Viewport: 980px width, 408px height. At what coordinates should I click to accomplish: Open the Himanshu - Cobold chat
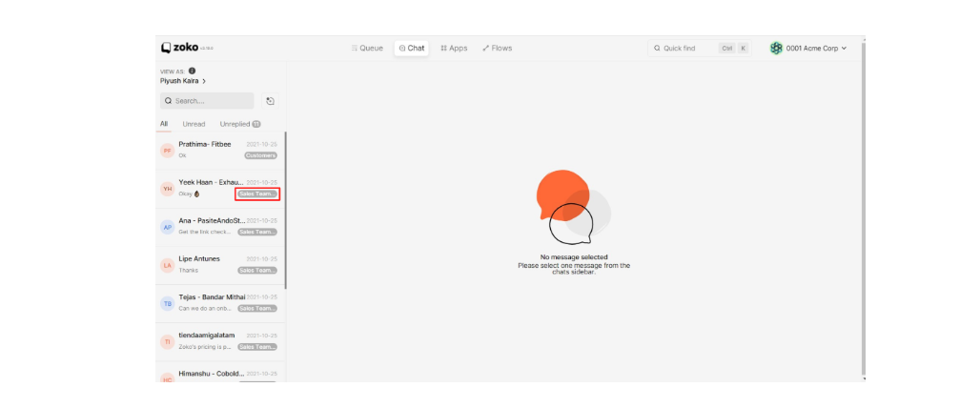220,373
